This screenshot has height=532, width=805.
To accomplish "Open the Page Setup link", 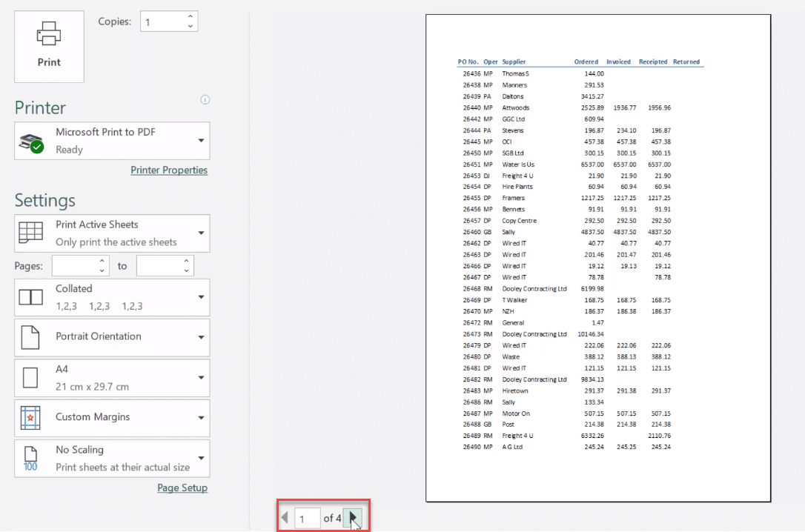I will (182, 488).
